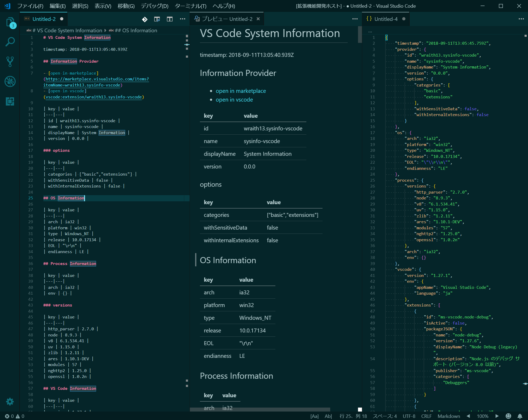Screen dimensions: 528x420
Task: Open the Debug view icon
Action: point(10,81)
